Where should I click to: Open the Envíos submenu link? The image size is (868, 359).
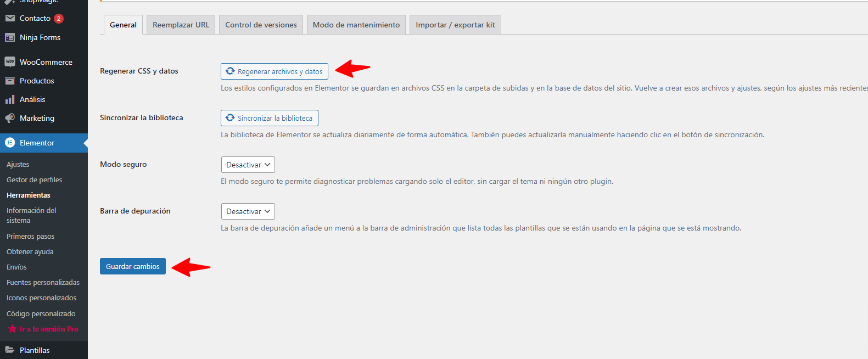[16, 267]
